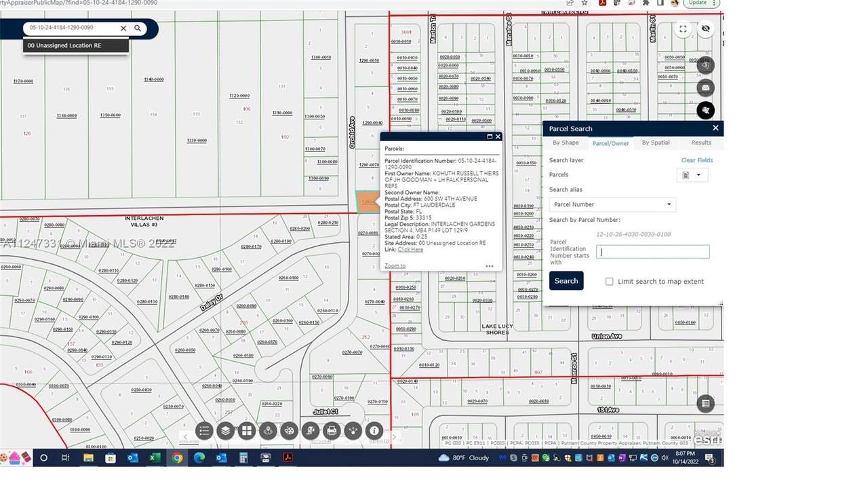Open the Draw palette tool

coord(290,430)
